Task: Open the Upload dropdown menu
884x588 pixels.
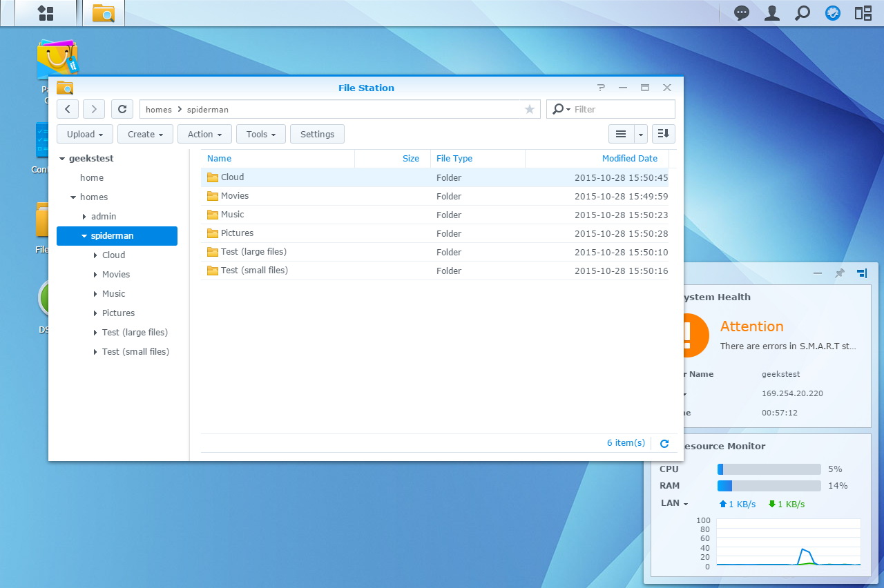Action: [85, 134]
